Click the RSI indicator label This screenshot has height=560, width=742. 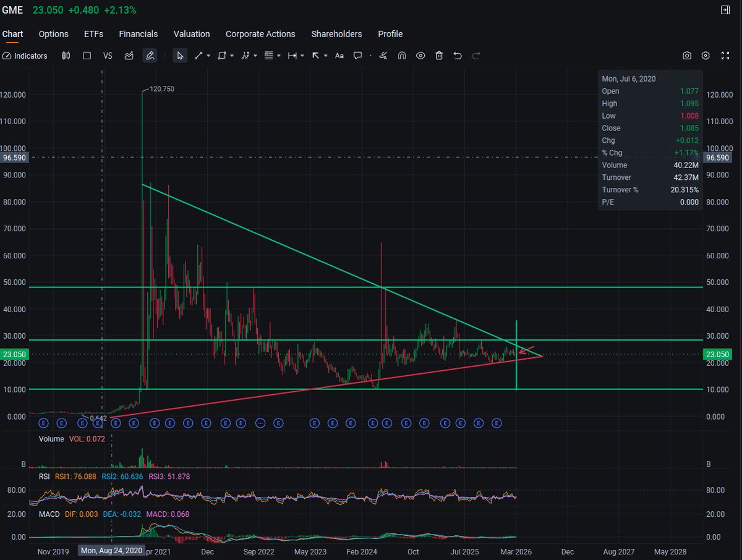(43, 477)
